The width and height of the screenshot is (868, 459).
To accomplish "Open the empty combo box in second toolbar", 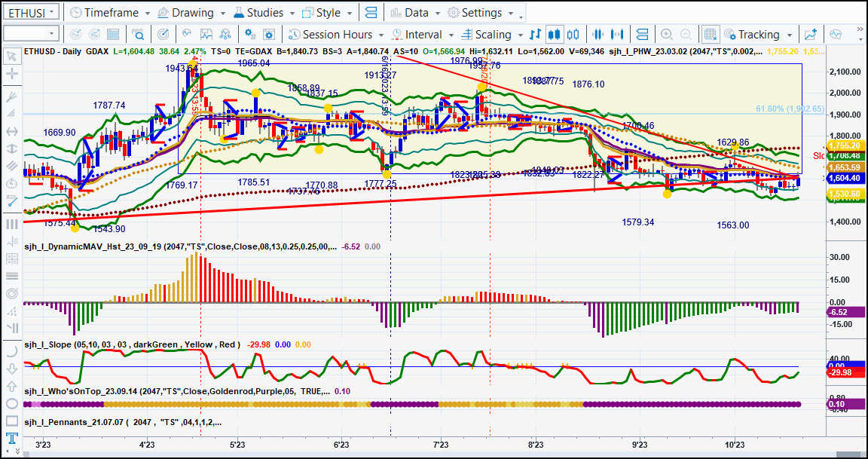I will click(31, 34).
